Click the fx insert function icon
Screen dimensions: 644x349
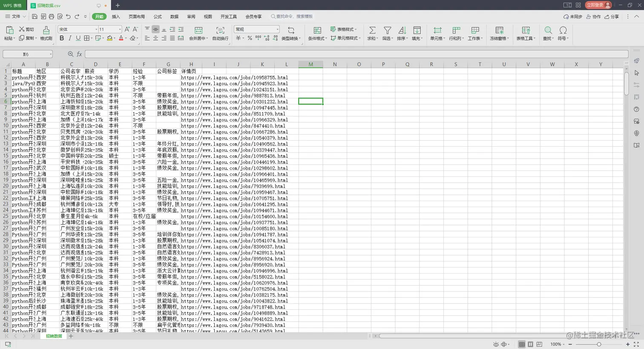pyautogui.click(x=79, y=54)
